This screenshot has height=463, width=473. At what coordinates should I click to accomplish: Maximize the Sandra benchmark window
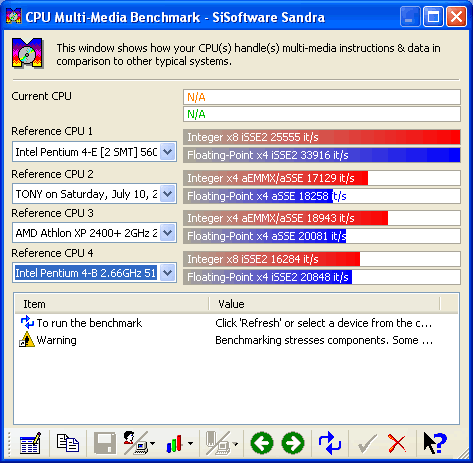pyautogui.click(x=433, y=16)
